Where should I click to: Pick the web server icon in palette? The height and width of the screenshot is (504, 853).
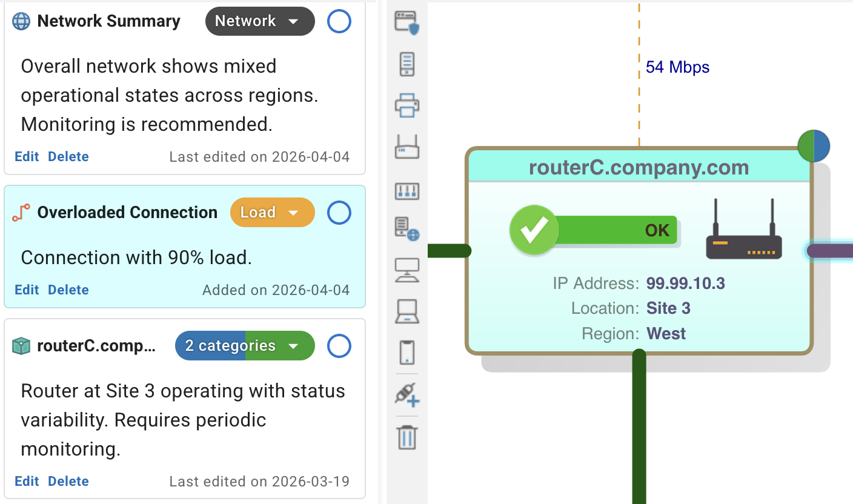(407, 229)
